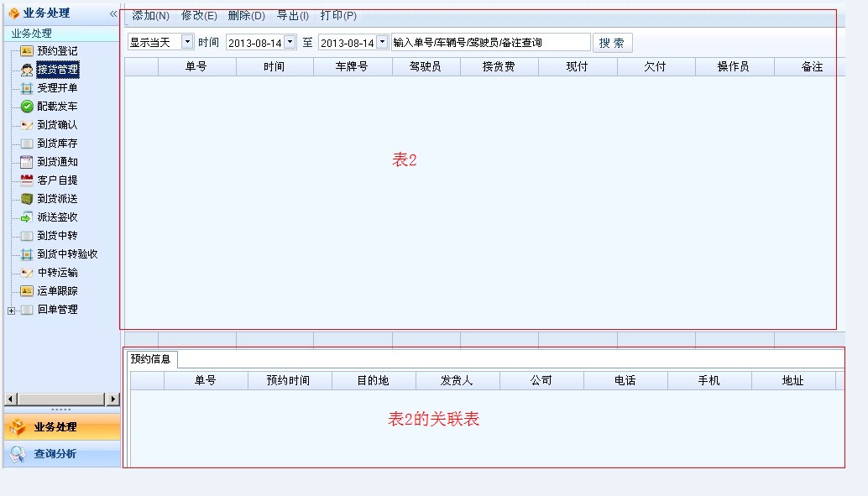This screenshot has height=496, width=868.
Task: Click the 到货确认 icon
Action: (27, 125)
